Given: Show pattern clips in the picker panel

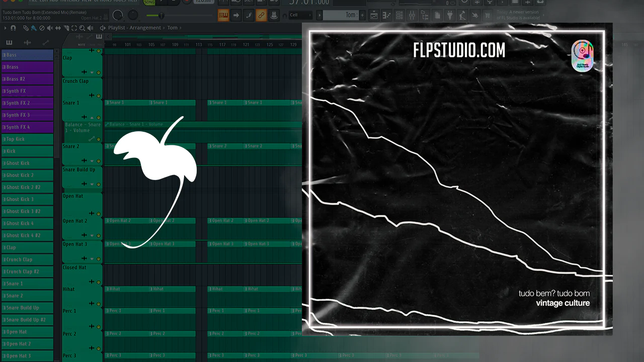Looking at the screenshot, I should pyautogui.click(x=9, y=43).
